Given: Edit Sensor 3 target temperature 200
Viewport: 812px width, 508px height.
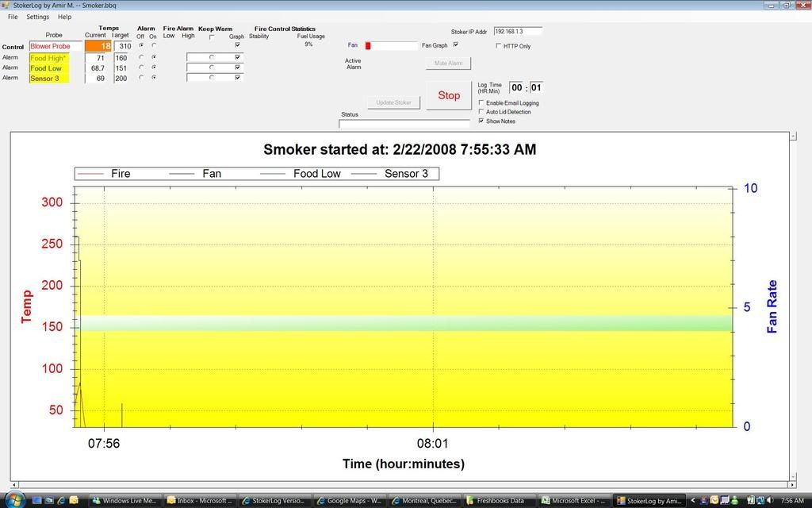Looking at the screenshot, I should [121, 79].
